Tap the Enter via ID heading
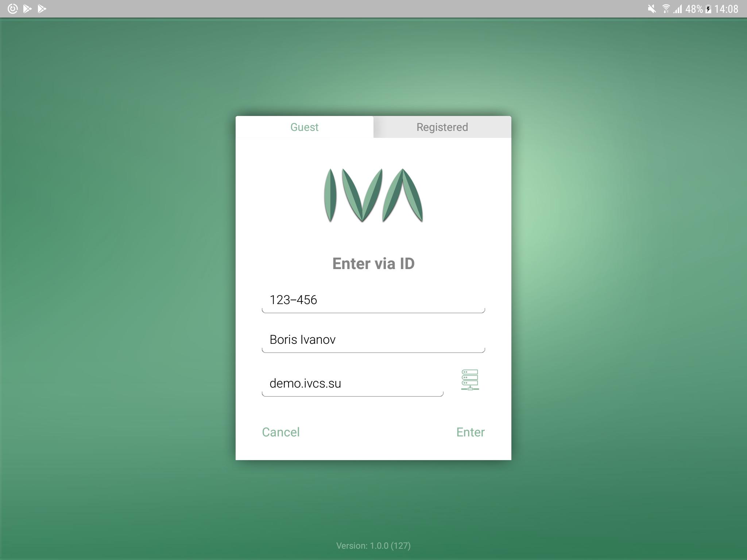Screen dimensions: 747x560 (x=373, y=264)
